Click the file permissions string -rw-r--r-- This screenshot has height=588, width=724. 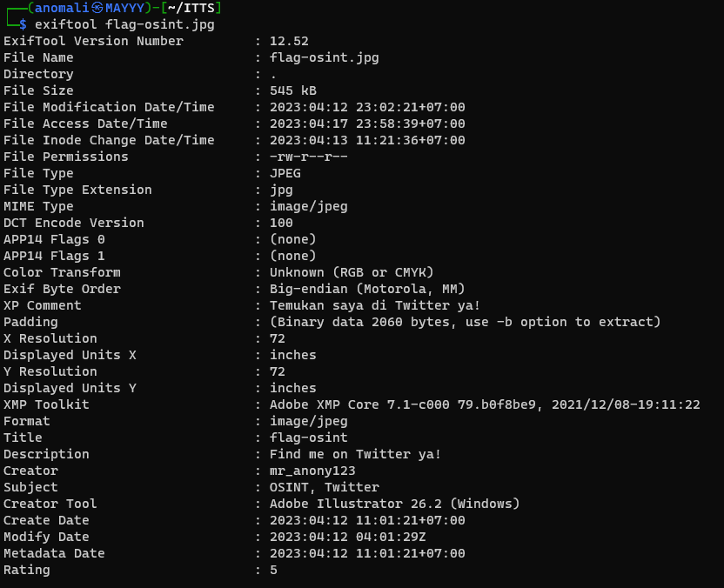308,157
